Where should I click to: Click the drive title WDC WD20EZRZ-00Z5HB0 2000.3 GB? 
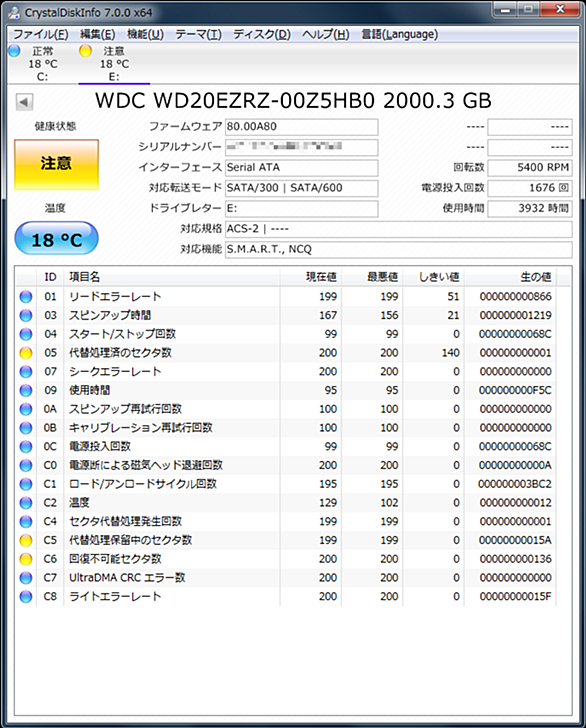(x=293, y=101)
